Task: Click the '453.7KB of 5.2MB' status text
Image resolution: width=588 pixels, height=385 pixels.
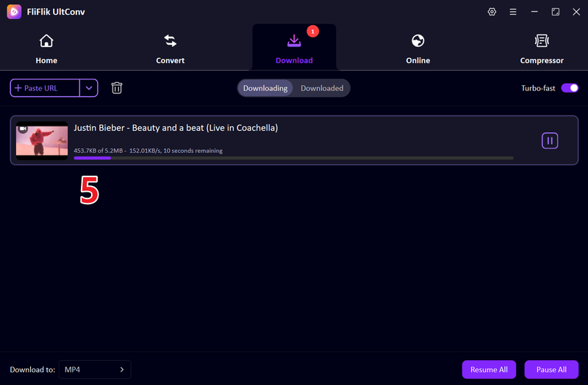Action: tap(98, 151)
